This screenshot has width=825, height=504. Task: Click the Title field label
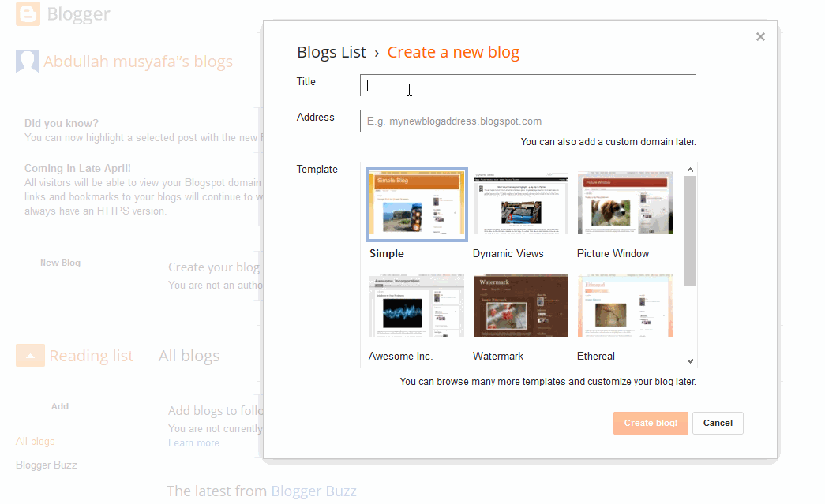point(306,81)
